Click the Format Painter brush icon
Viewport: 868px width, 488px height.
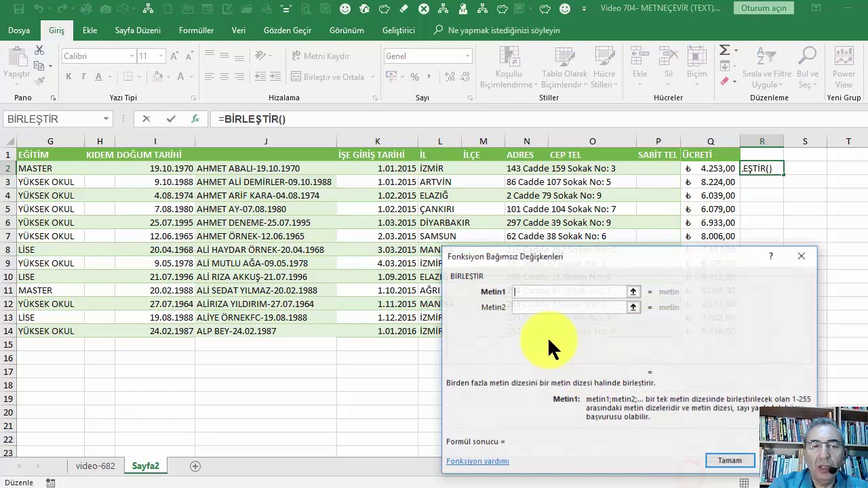point(39,81)
